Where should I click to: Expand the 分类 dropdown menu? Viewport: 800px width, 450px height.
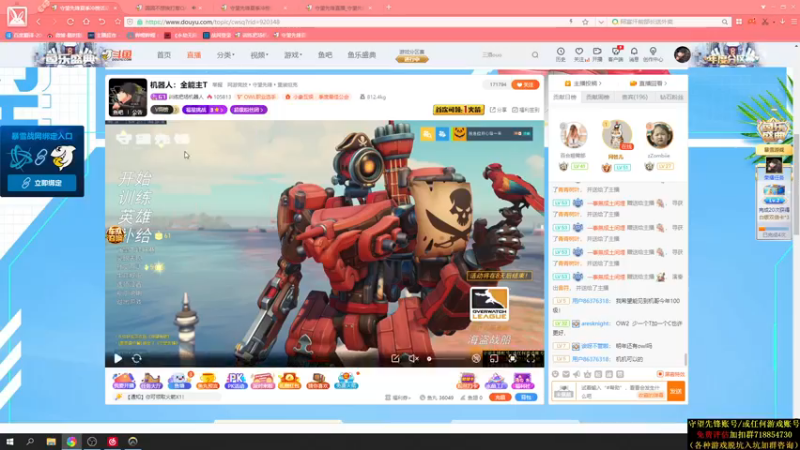(226, 55)
